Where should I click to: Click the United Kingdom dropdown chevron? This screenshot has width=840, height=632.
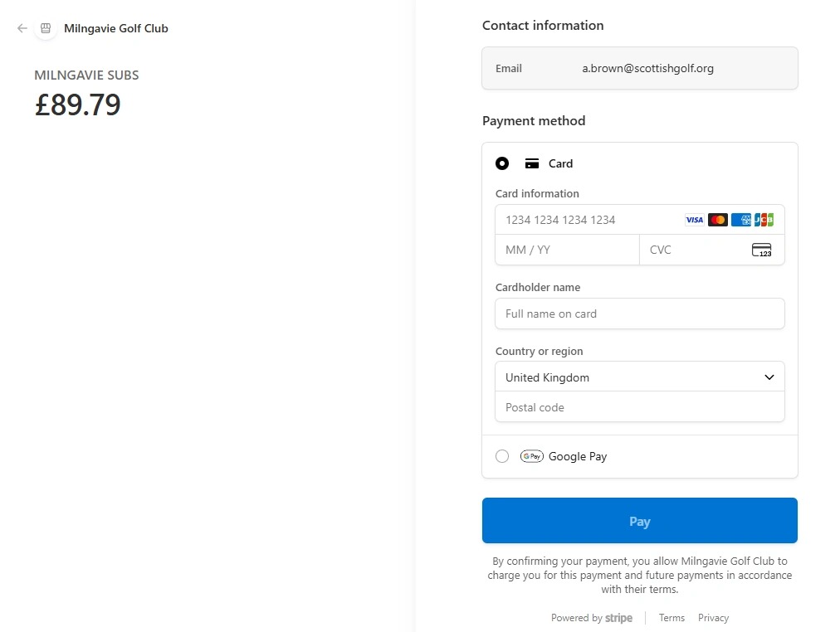point(769,377)
